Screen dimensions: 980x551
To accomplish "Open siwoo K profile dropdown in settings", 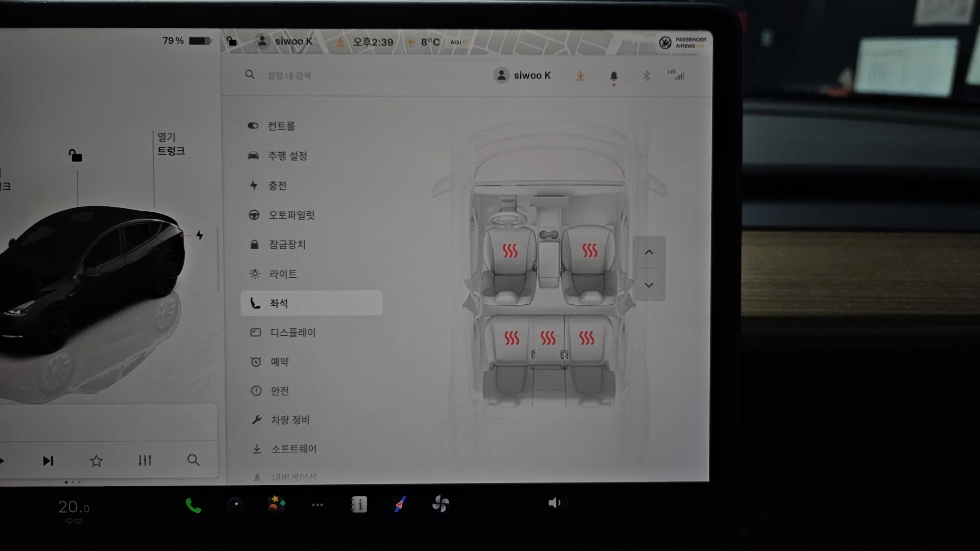I will pyautogui.click(x=523, y=76).
